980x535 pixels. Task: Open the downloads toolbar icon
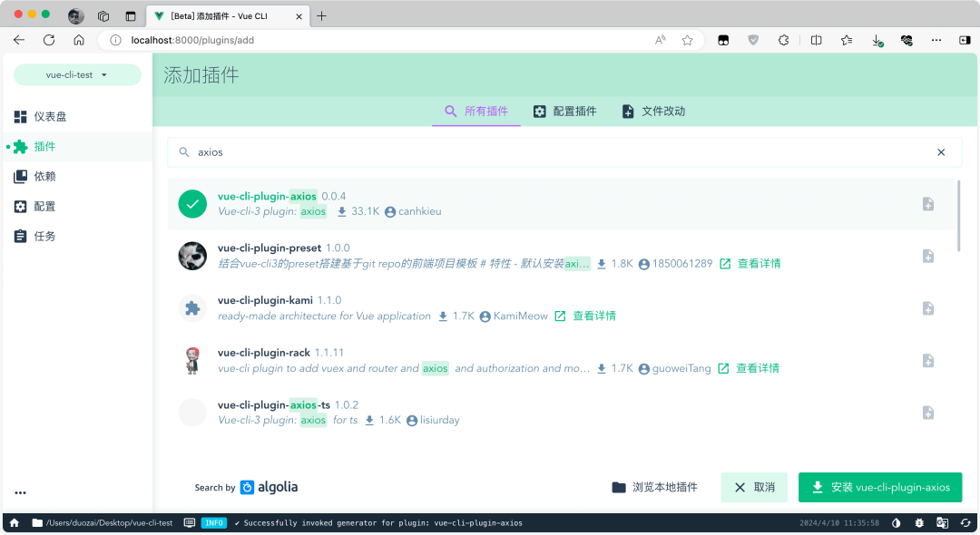(x=877, y=41)
